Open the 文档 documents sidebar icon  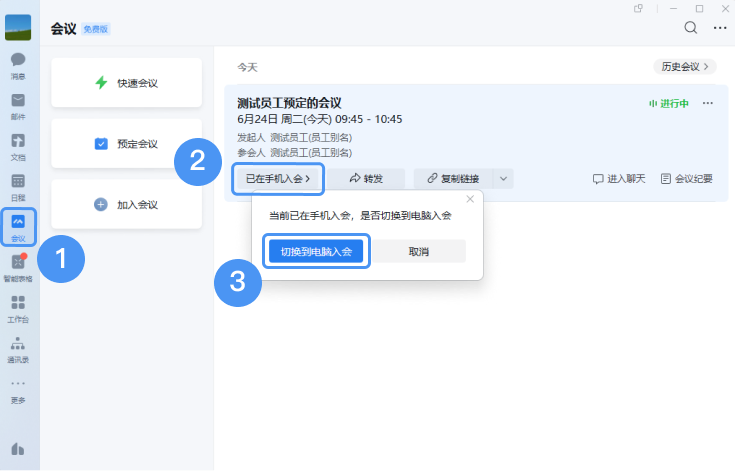point(18,145)
